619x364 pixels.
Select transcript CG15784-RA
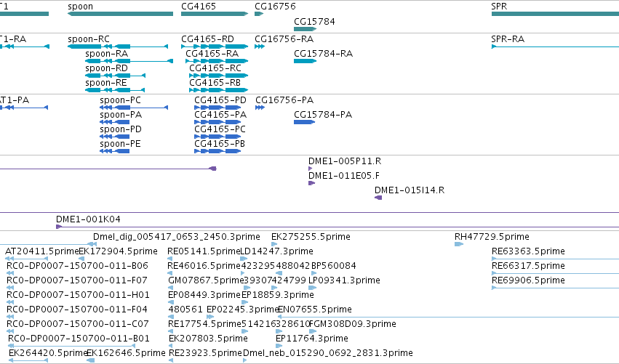coord(323,54)
